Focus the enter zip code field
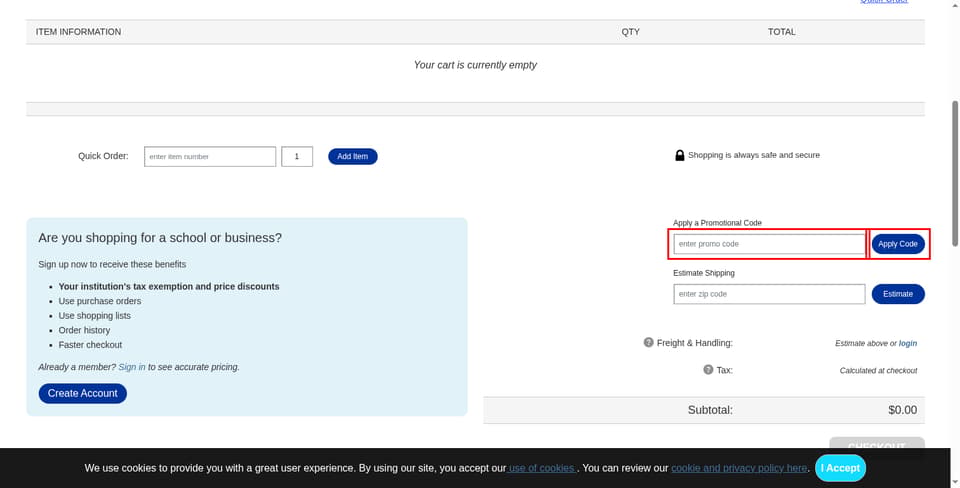 point(769,294)
